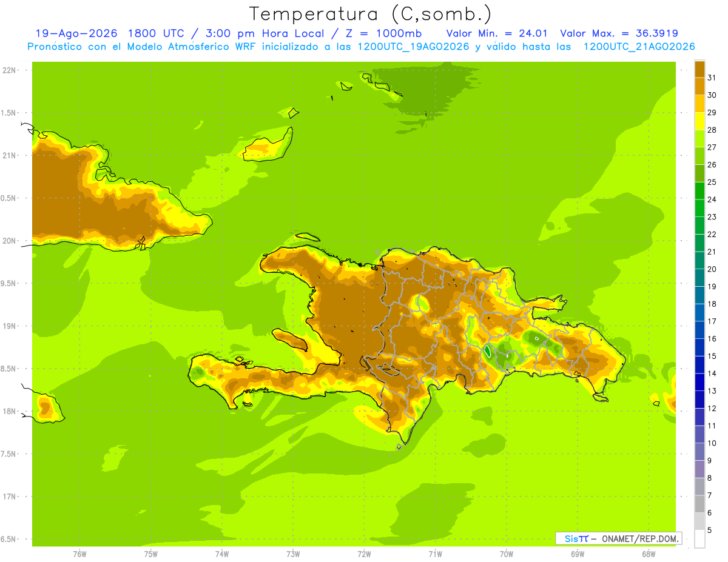Click the "17N" latitude label
Image resolution: width=728 pixels, height=562 pixels.
pos(10,497)
